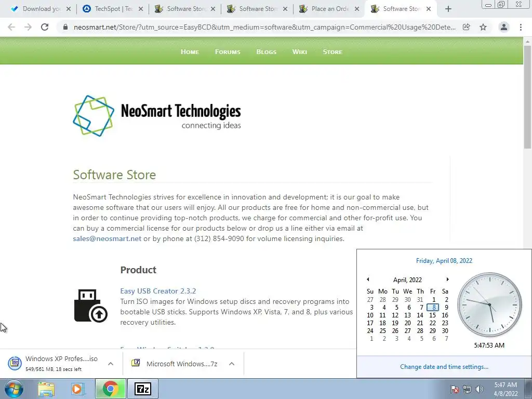This screenshot has width=532, height=399.
Task: Open the 7-Zip taskbar icon
Action: pos(143,389)
